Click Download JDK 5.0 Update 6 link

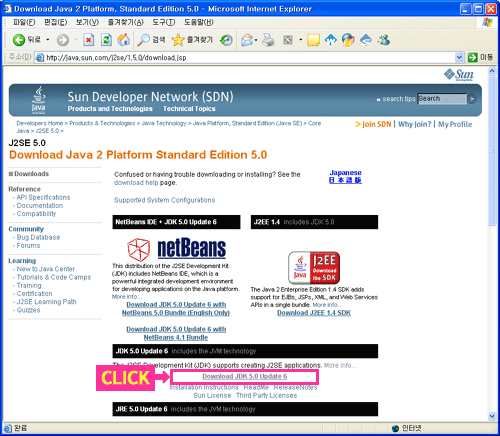(245, 376)
